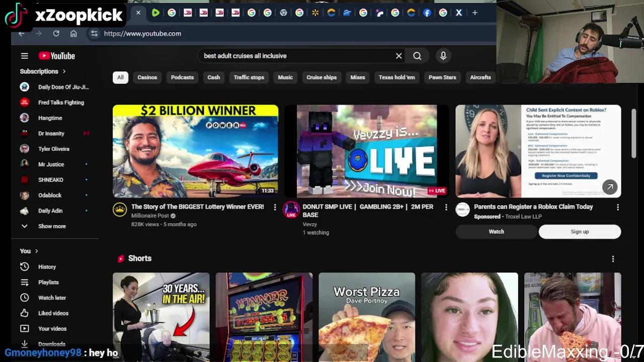Open Shorts shelf options menu

pos(613,258)
